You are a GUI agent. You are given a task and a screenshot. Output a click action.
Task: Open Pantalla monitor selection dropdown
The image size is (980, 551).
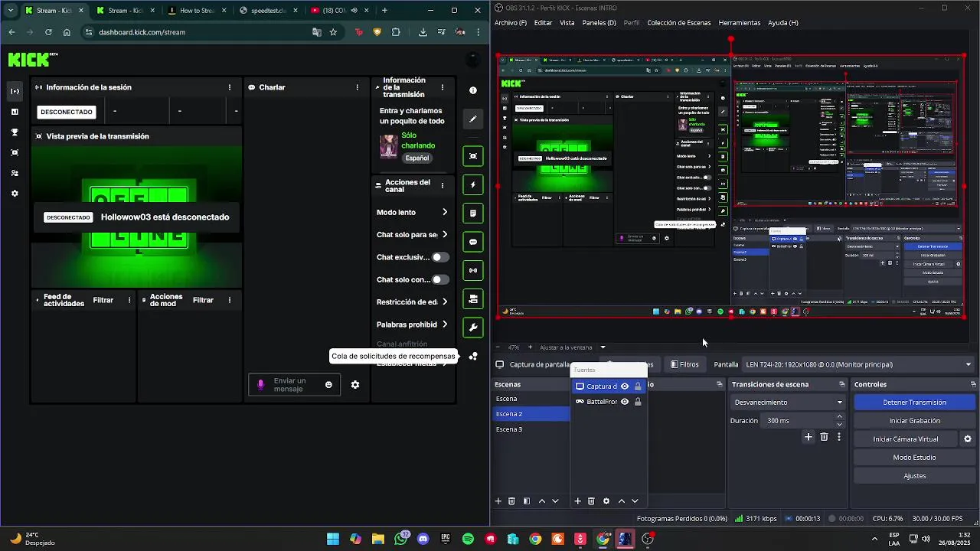(859, 365)
